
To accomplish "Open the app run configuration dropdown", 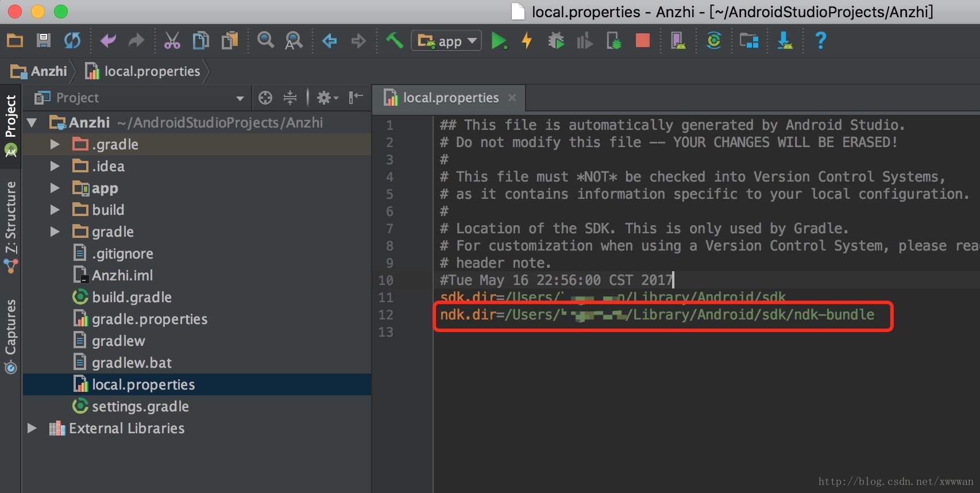I will click(x=446, y=41).
